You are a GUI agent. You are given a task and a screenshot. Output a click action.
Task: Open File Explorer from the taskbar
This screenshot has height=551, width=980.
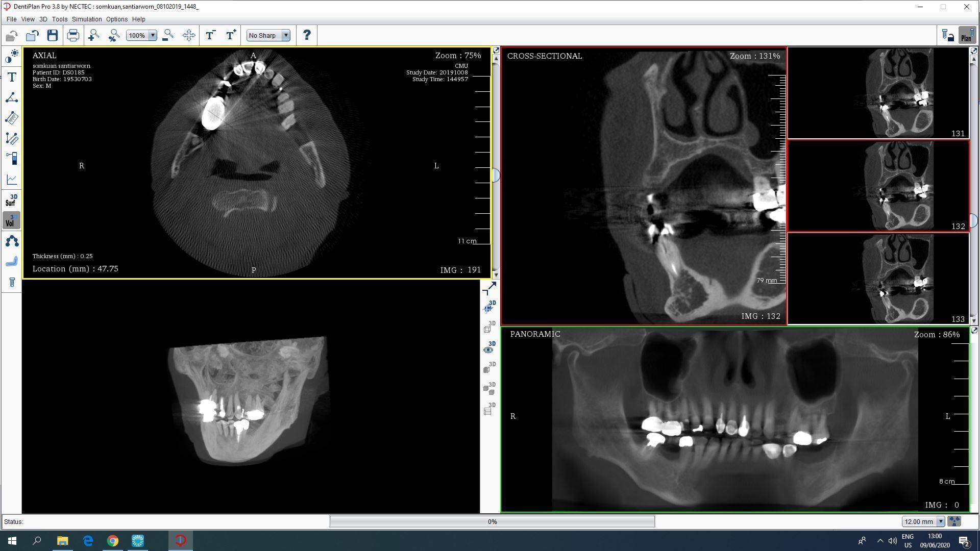tap(62, 541)
